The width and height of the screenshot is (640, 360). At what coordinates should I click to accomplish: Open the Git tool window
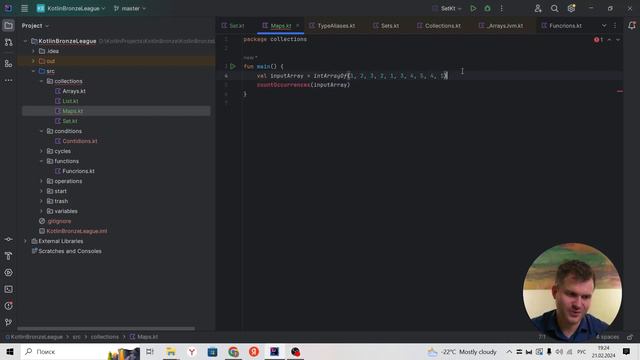click(x=8, y=322)
